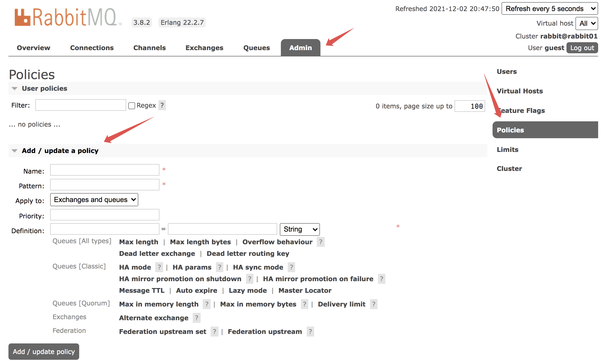
Task: Click help icon beside Alternate exchange
Action: pos(196,318)
